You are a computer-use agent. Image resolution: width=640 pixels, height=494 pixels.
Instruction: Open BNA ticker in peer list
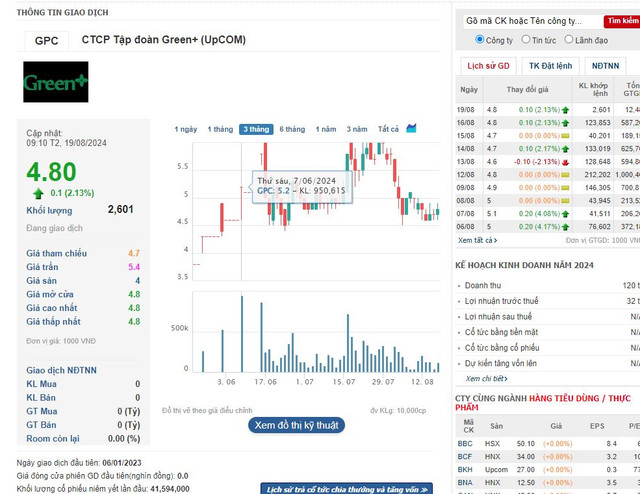465,483
